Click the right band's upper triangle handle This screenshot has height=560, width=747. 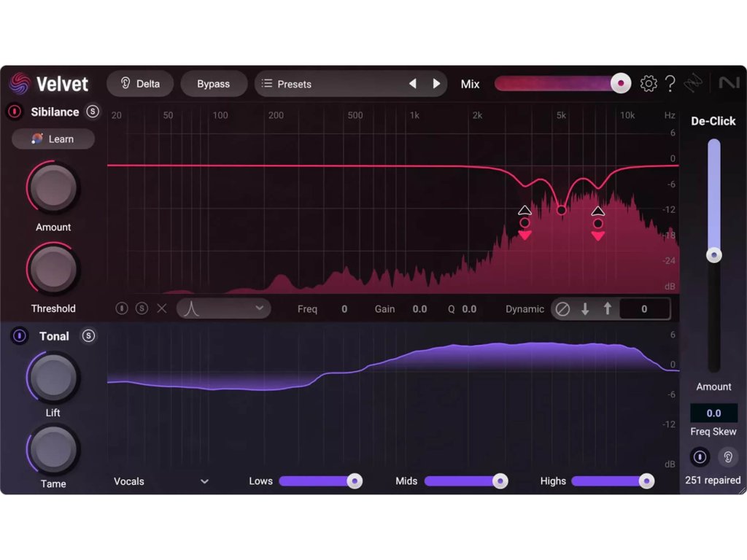click(598, 211)
